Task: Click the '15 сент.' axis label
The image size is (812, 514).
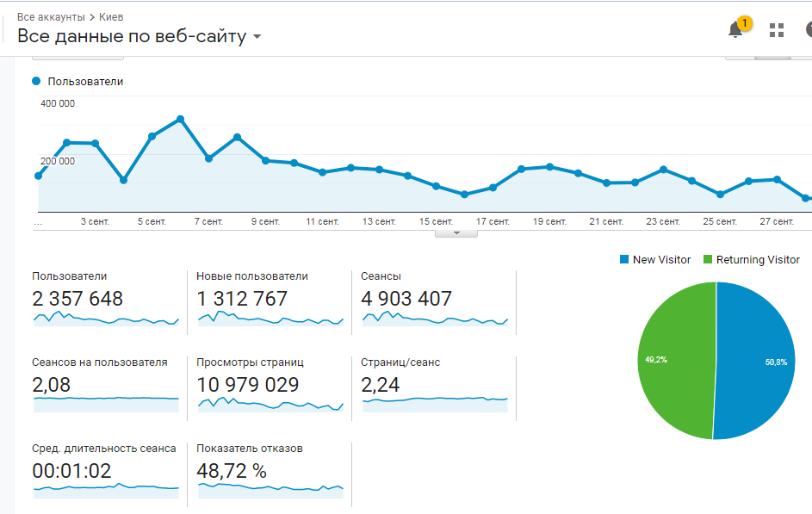Action: 436,221
